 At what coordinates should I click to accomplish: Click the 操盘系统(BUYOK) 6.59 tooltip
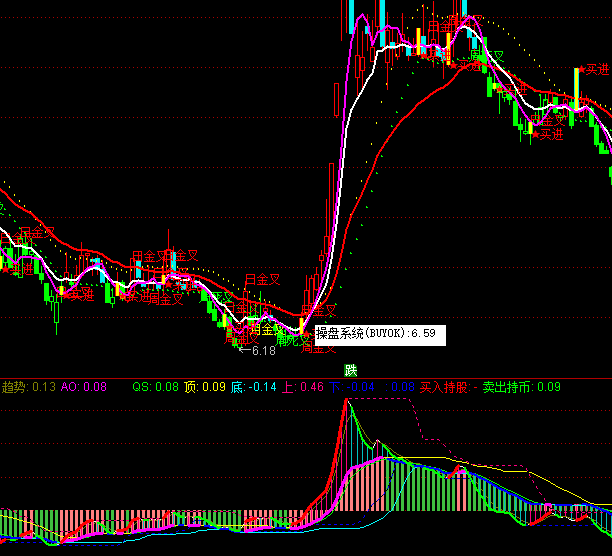(x=380, y=335)
